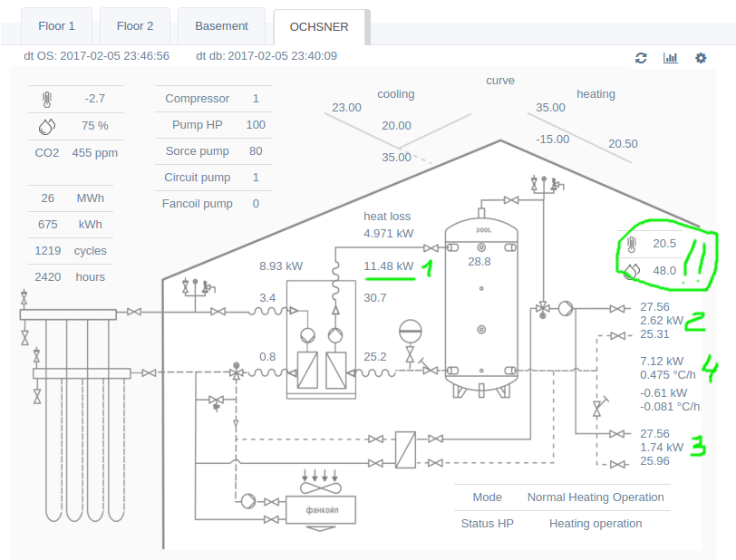Click the 1.74 kW circuit reading
This screenshot has height=560, width=736.
662,448
